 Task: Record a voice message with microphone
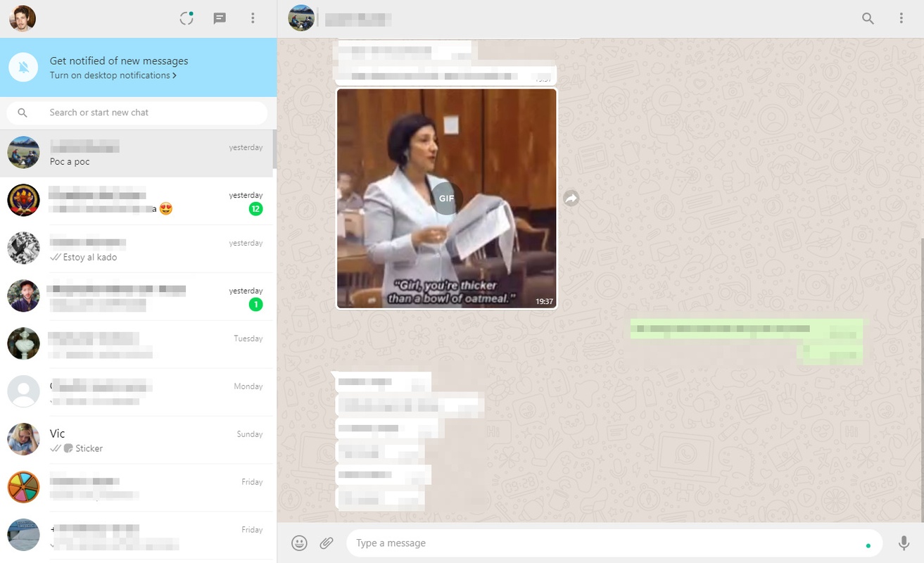904,543
